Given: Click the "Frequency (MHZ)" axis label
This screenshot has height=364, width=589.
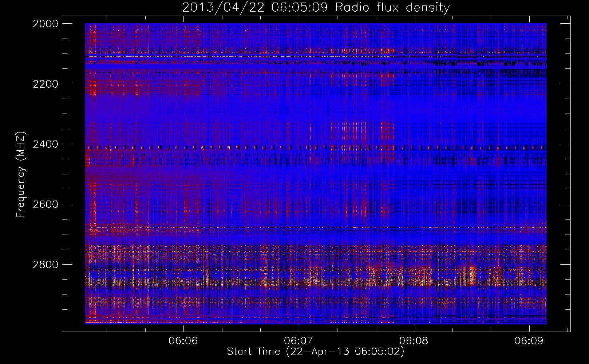Looking at the screenshot, I should [21, 175].
